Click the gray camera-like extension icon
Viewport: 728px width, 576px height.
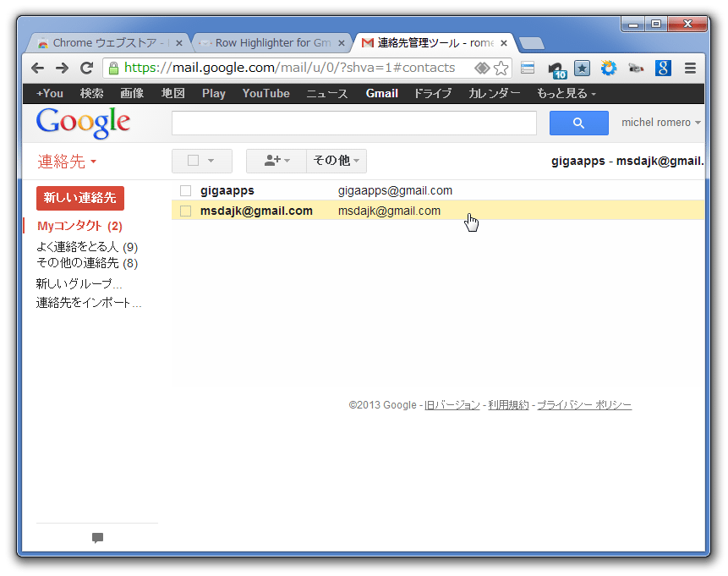tap(636, 69)
